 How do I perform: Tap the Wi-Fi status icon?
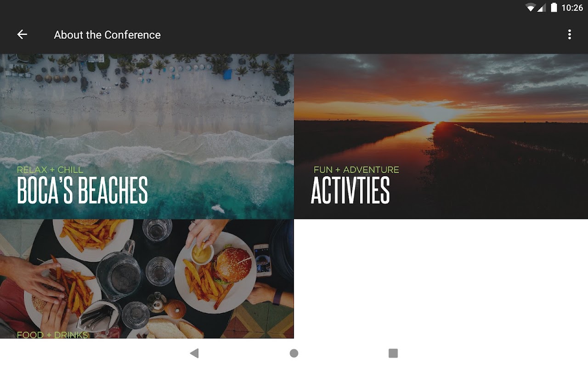[531, 7]
